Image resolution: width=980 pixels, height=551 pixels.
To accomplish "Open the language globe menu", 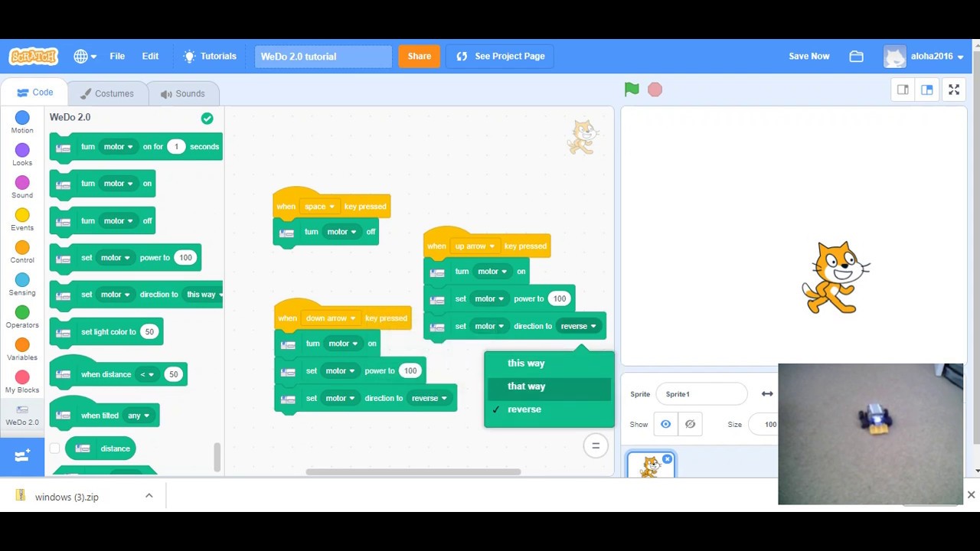I will pos(85,56).
